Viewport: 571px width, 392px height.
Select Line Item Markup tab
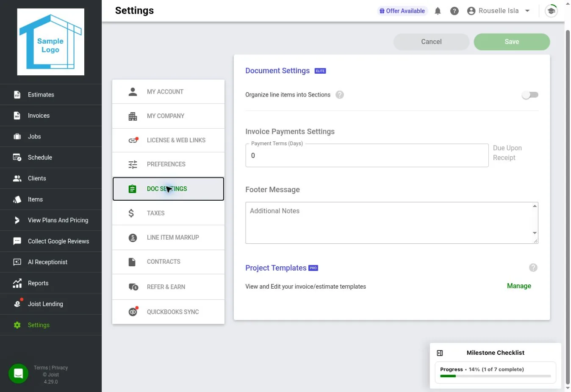click(x=168, y=237)
